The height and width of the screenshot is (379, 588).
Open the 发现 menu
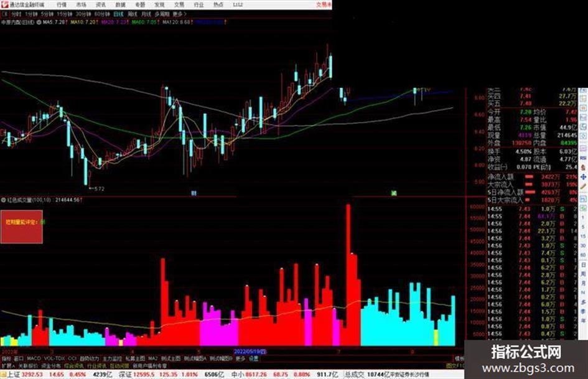[x=159, y=5]
